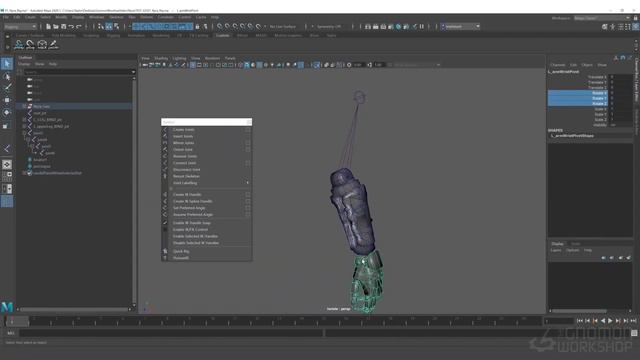Toggle Snap to grids magnet icon
This screenshot has width=640, height=360.
tap(220, 27)
